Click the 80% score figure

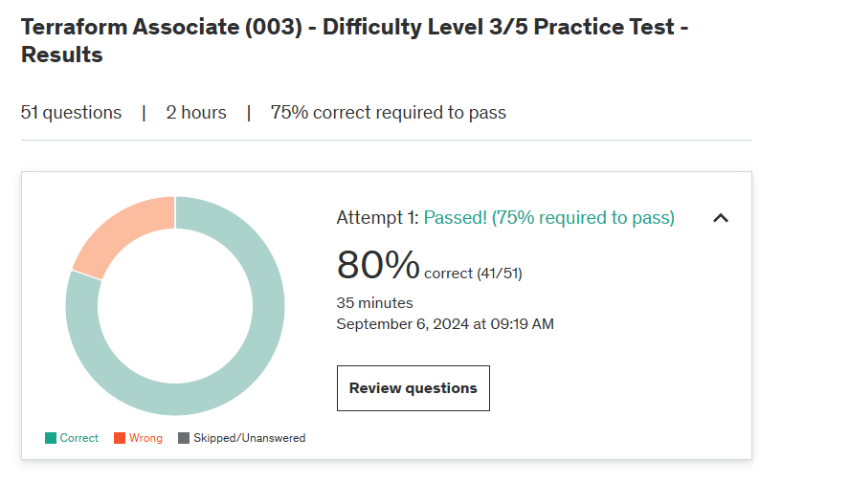click(378, 265)
